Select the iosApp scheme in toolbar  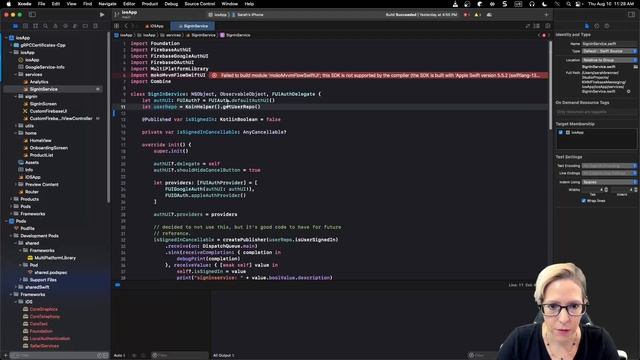(x=218, y=15)
